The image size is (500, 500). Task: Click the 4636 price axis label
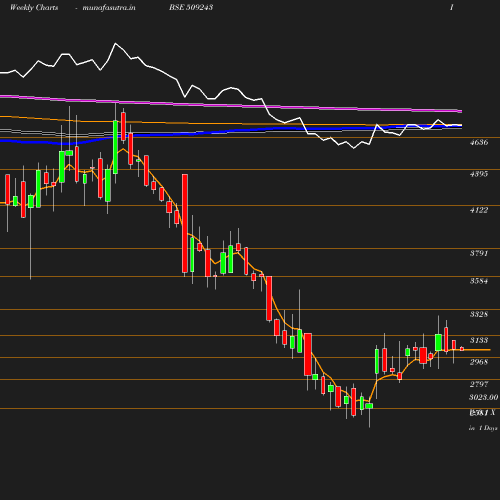pos(479,142)
